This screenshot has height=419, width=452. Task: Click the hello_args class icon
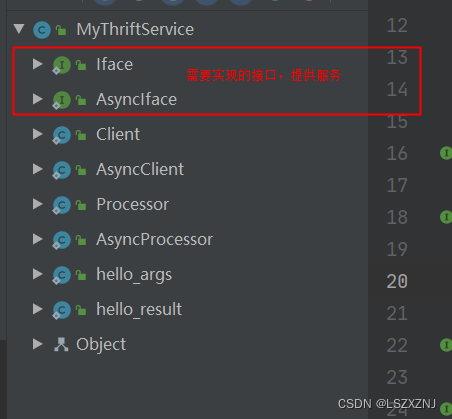point(62,275)
